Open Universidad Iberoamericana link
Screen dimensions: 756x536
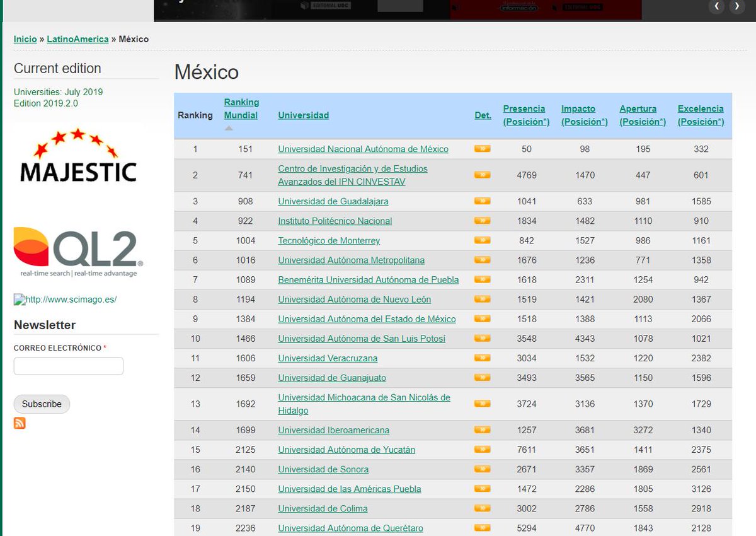(334, 430)
